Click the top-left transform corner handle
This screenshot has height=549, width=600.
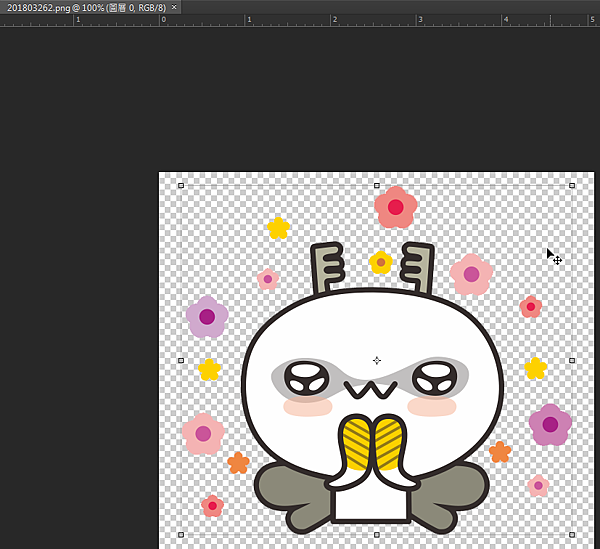181,185
